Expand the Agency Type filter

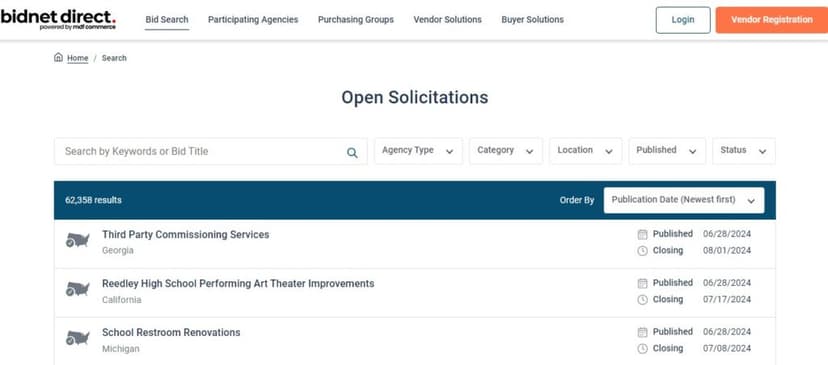pos(418,151)
